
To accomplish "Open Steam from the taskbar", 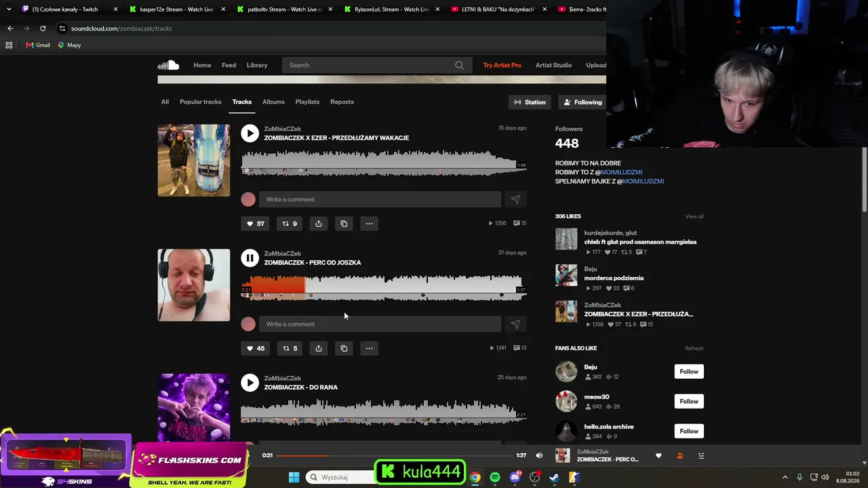I will point(554,477).
